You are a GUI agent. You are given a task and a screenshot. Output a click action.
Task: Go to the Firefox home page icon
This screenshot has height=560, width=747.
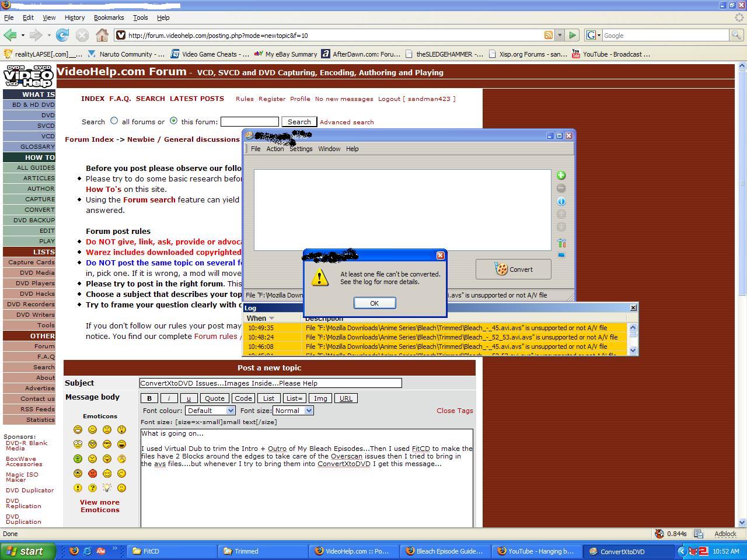pyautogui.click(x=102, y=35)
